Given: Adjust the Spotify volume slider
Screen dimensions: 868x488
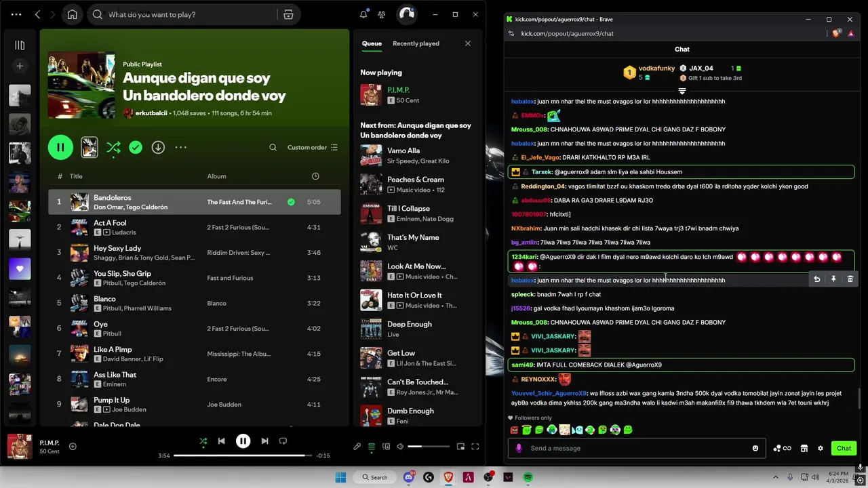Looking at the screenshot, I should click(x=429, y=447).
